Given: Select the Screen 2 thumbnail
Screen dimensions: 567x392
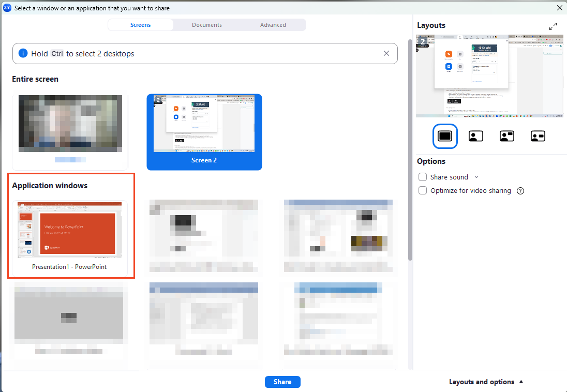Looking at the screenshot, I should pos(204,132).
